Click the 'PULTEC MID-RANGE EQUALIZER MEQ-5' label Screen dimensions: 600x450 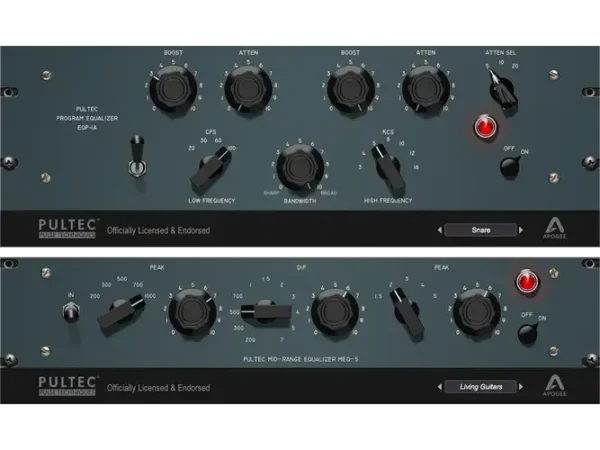[x=301, y=359]
